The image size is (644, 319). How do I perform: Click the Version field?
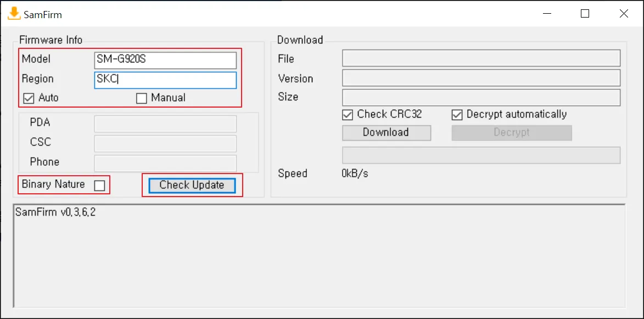click(481, 78)
